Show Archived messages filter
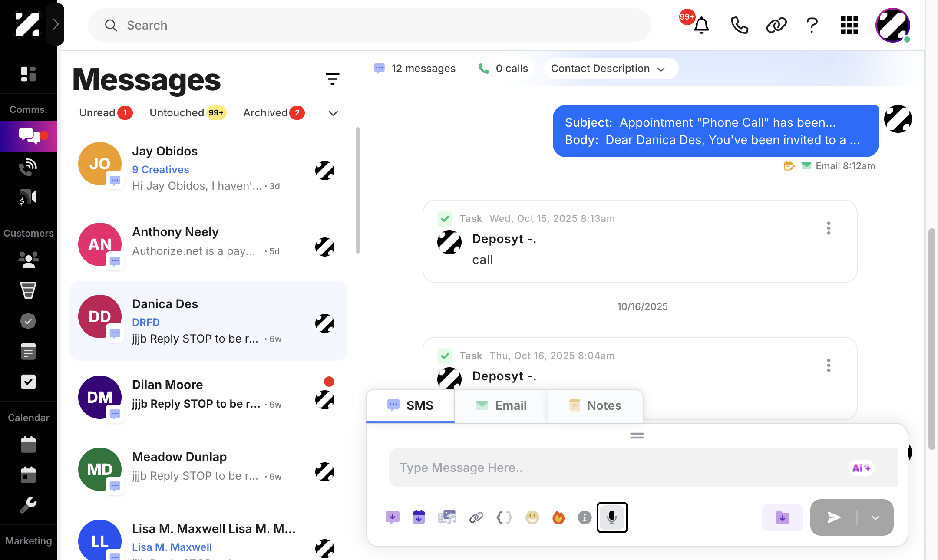 tap(274, 113)
